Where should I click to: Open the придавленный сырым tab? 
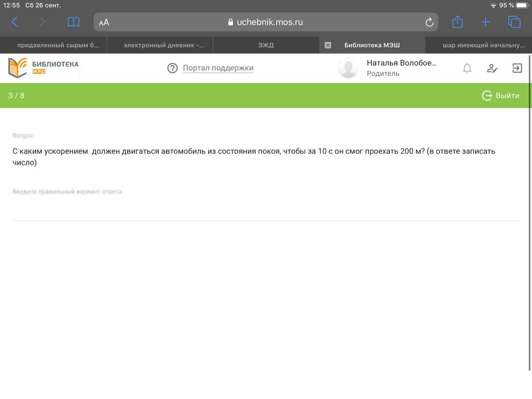tap(58, 45)
